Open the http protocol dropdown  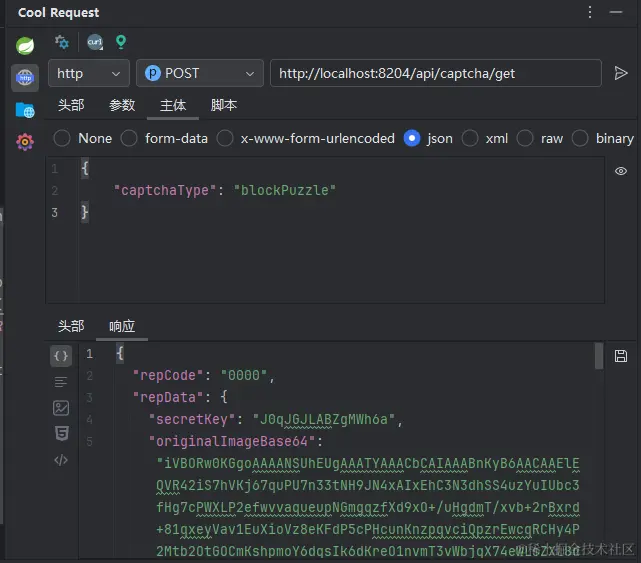tap(89, 73)
